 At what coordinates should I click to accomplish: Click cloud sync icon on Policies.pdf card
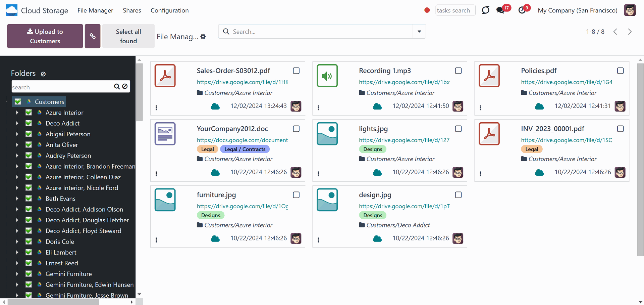[x=539, y=106]
